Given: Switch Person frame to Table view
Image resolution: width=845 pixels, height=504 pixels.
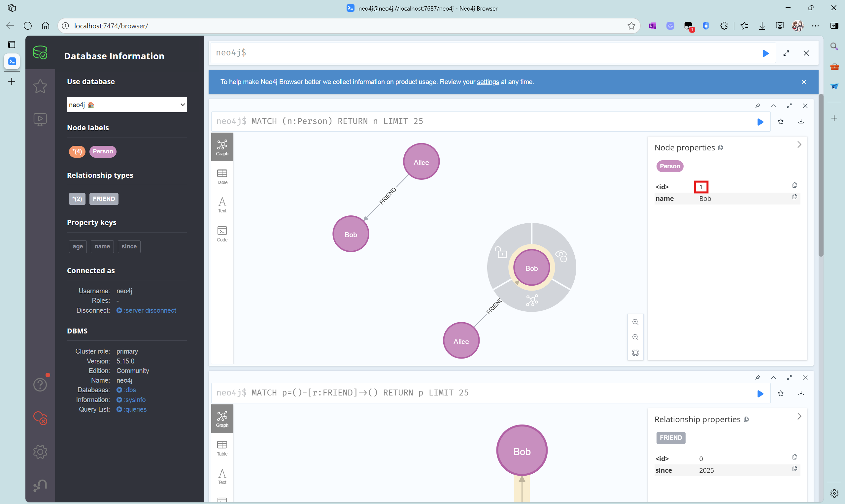Looking at the screenshot, I should tap(222, 176).
